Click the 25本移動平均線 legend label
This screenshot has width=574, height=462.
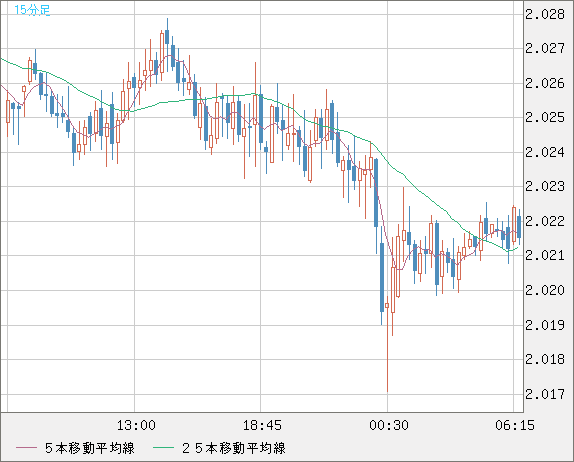tap(234, 448)
